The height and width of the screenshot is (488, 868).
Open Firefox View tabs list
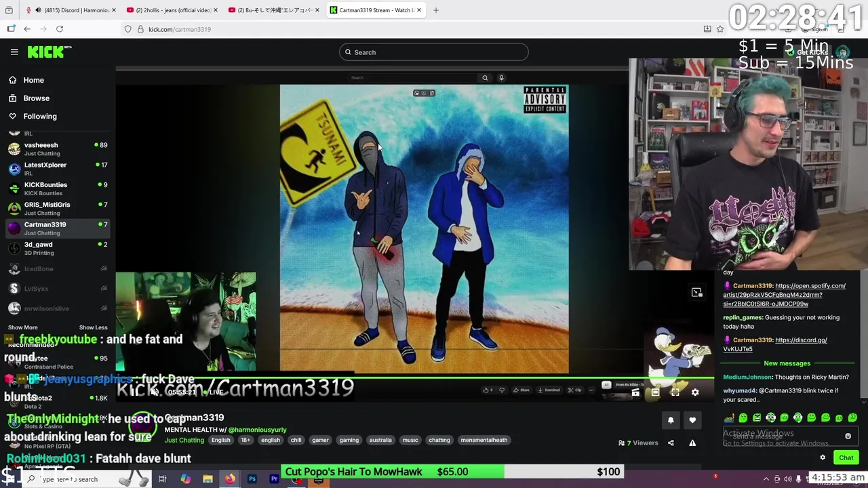tap(9, 10)
